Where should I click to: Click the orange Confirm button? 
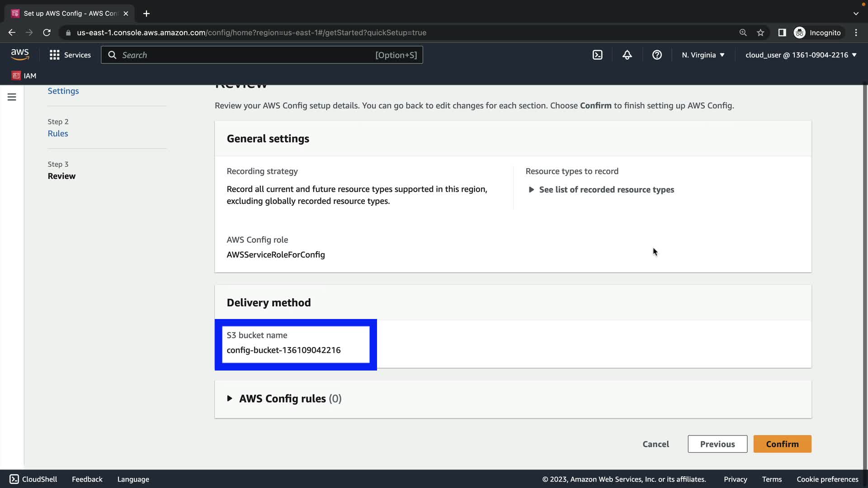coord(782,444)
